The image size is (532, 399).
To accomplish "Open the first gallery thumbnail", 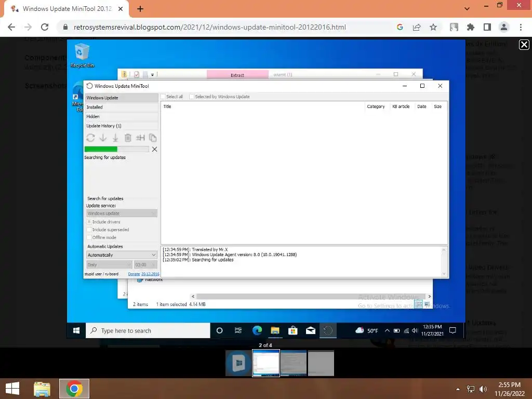I will 238,363.
